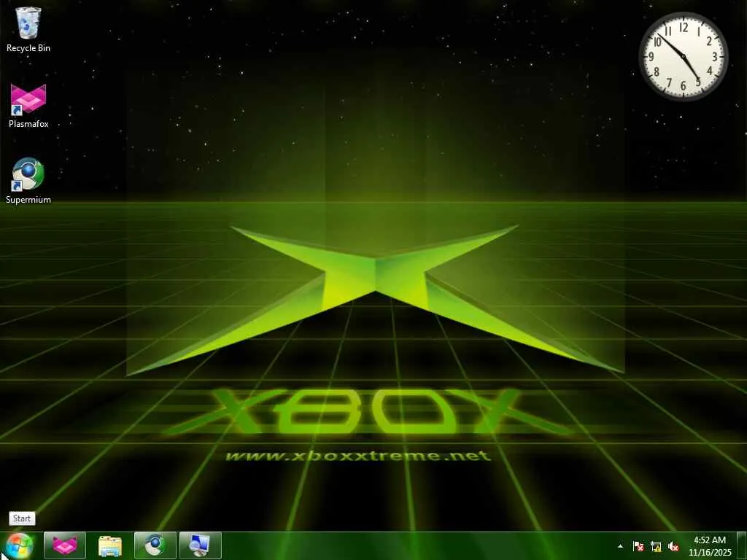
Task: Open the computer monitor app on taskbar
Action: 200,545
